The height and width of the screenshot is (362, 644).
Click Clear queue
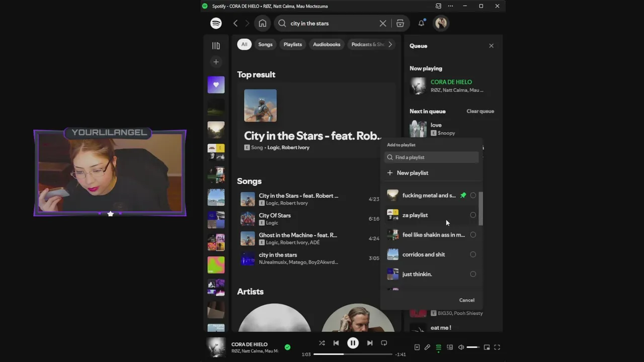point(480,111)
